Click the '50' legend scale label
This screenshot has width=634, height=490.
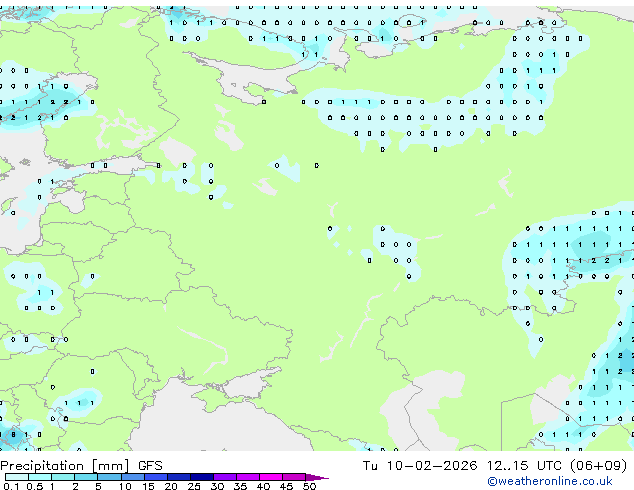[x=309, y=486]
